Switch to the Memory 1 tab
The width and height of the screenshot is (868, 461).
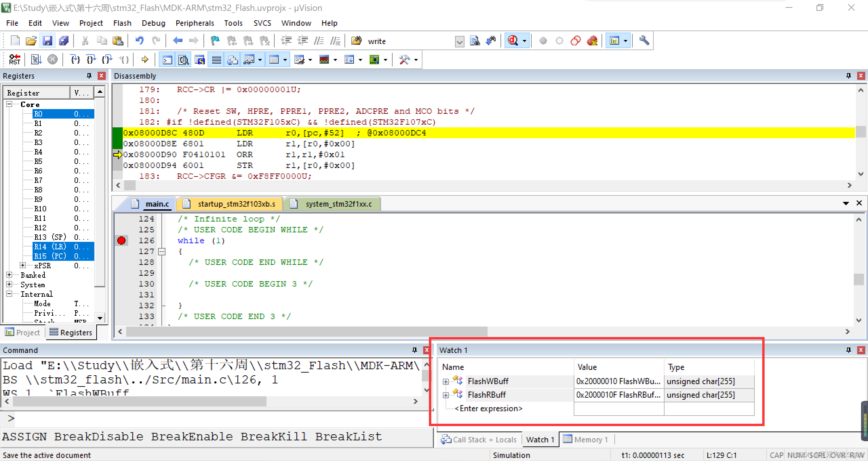click(x=586, y=440)
